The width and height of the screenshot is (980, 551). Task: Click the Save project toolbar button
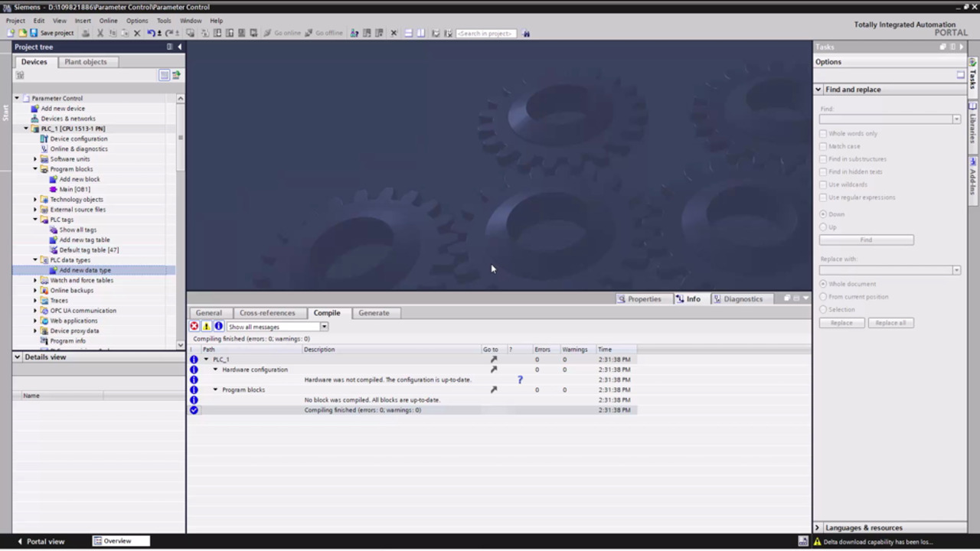(x=51, y=33)
